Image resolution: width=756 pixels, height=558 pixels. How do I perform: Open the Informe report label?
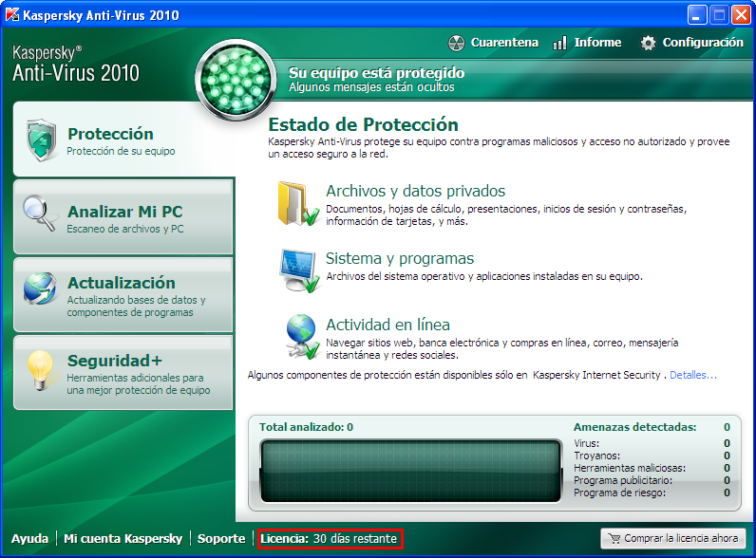(597, 43)
